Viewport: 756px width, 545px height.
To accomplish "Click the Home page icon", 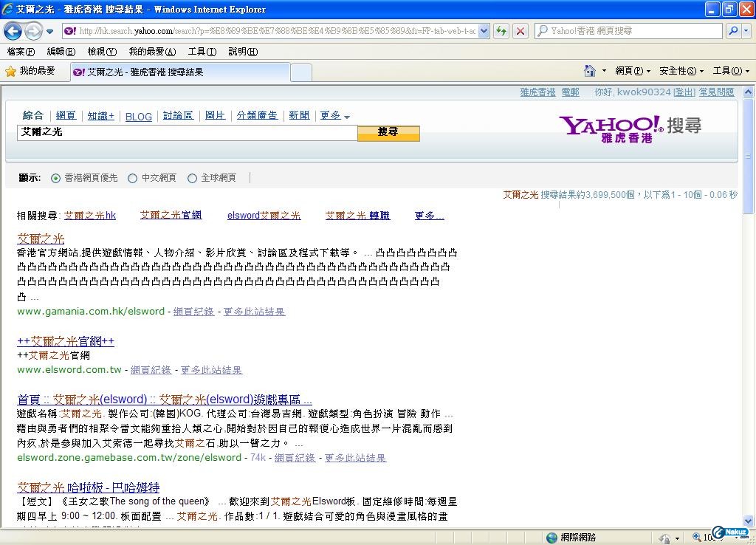I will click(589, 71).
